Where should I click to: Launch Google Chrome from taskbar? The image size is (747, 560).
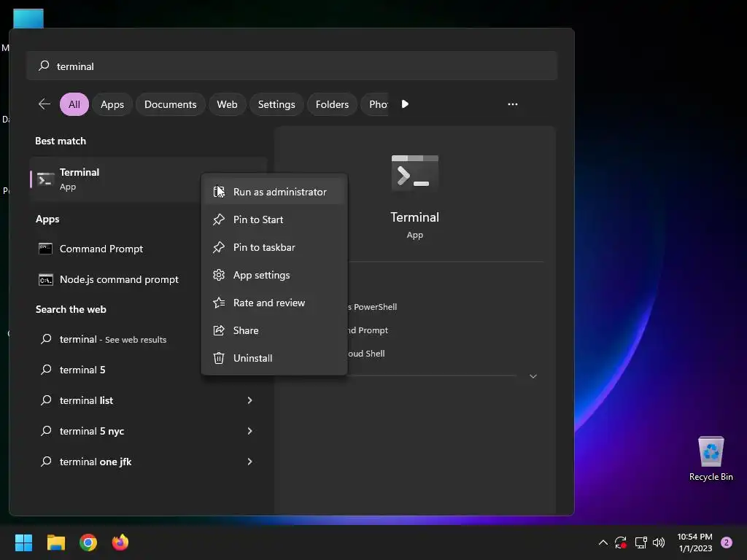(88, 542)
